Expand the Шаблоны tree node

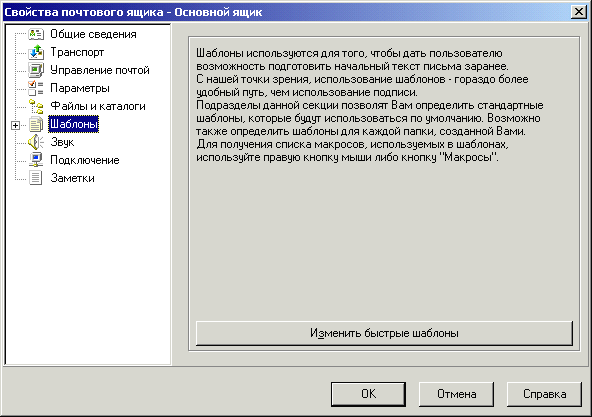(15, 125)
